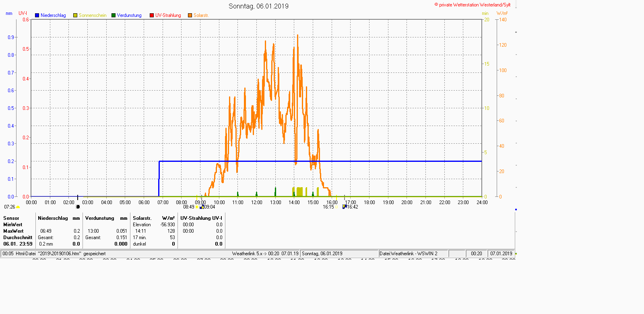Click the Niederschlag column header in the table

click(53, 218)
